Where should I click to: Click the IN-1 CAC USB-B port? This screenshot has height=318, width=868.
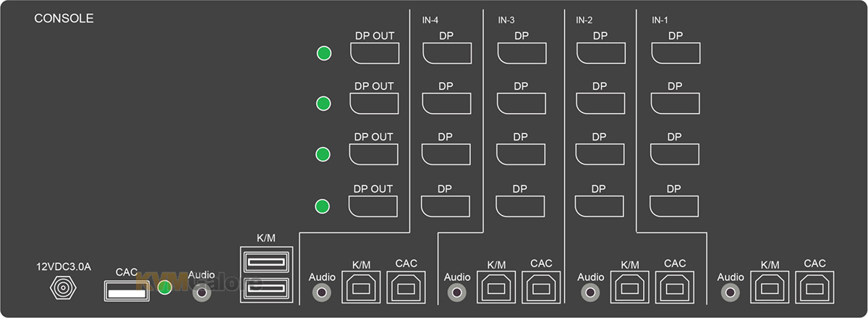[x=814, y=287]
